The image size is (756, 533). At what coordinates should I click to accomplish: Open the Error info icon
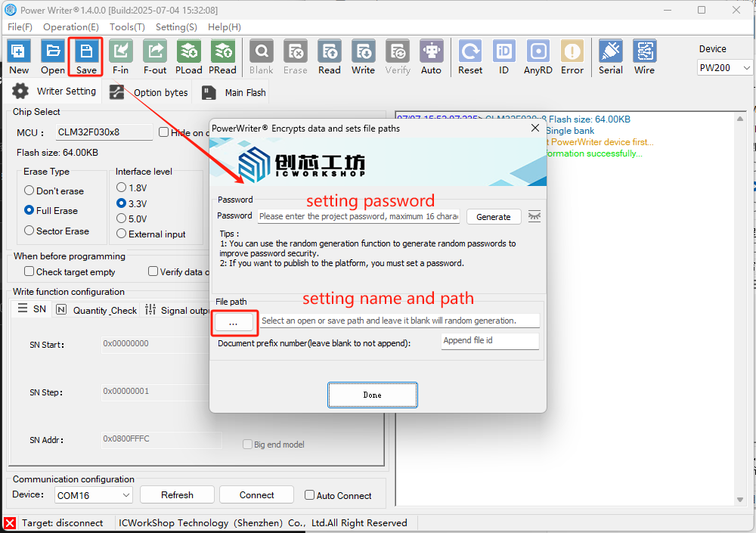572,57
